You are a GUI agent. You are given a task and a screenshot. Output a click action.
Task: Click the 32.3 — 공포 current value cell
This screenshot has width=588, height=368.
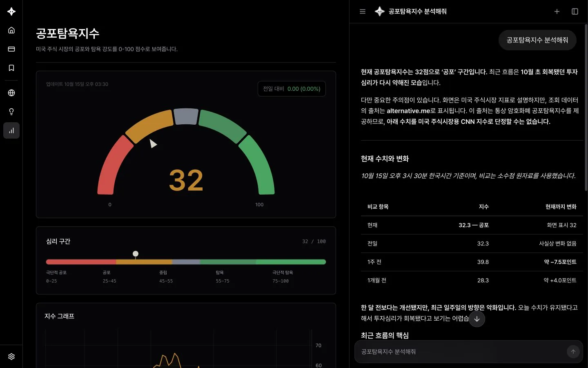coord(474,225)
